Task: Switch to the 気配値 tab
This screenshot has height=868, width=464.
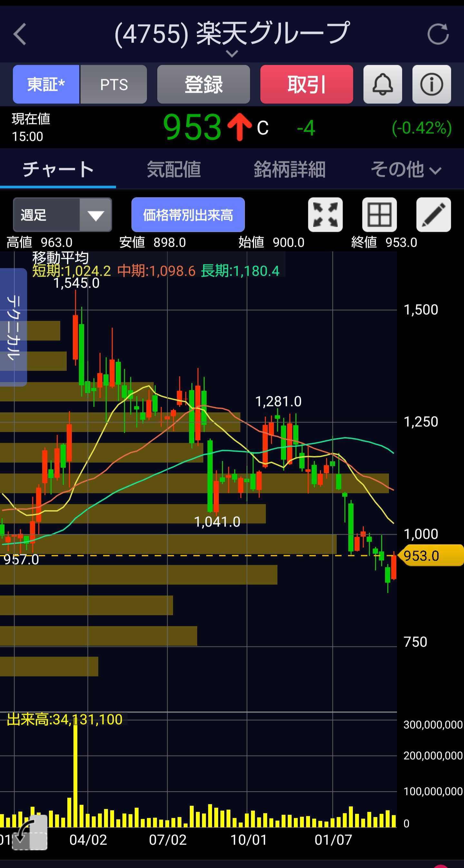Action: tap(174, 169)
